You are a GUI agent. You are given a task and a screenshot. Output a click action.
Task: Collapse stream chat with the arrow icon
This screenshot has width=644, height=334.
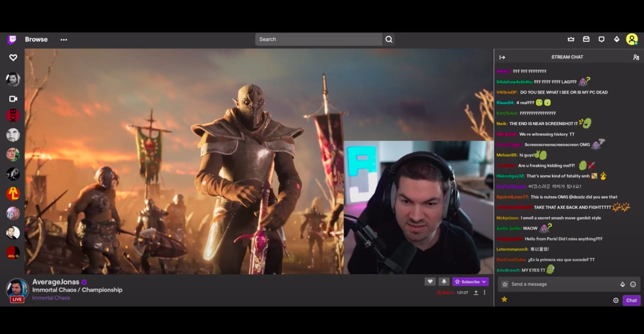pyautogui.click(x=502, y=57)
